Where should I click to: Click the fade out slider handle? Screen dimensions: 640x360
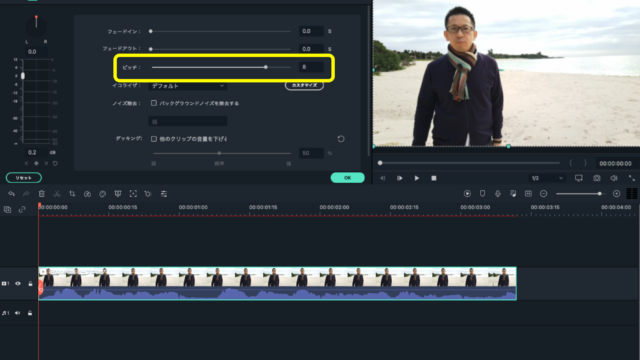click(151, 49)
